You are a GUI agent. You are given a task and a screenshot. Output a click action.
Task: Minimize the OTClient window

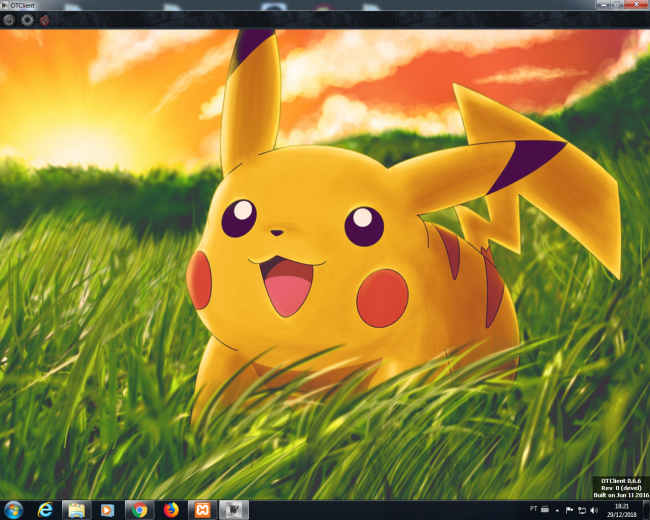click(x=603, y=4)
